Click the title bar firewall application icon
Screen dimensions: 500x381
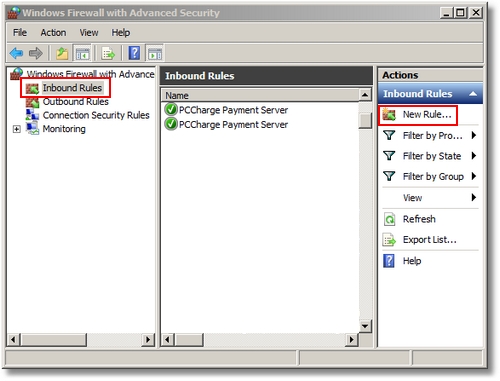coord(14,12)
